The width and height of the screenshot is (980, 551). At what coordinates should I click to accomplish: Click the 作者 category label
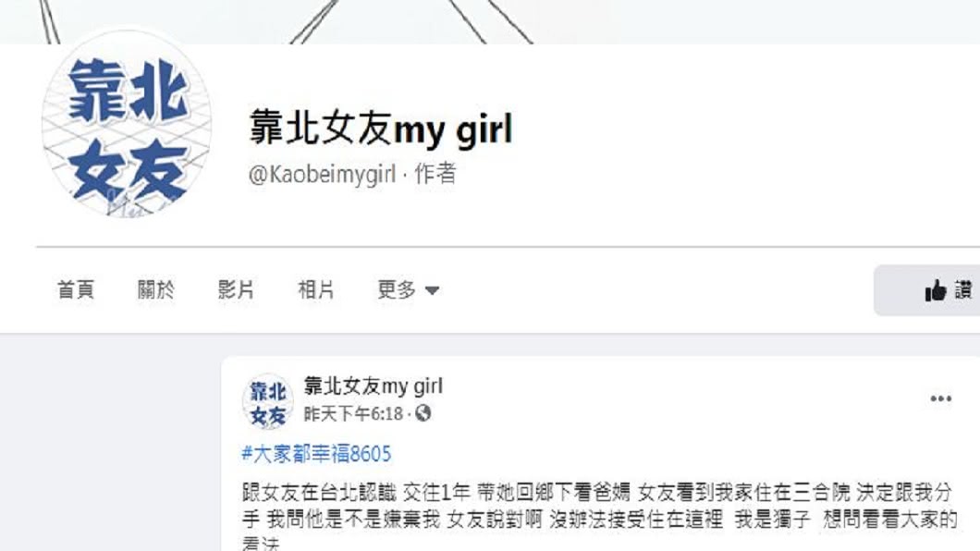pos(435,174)
